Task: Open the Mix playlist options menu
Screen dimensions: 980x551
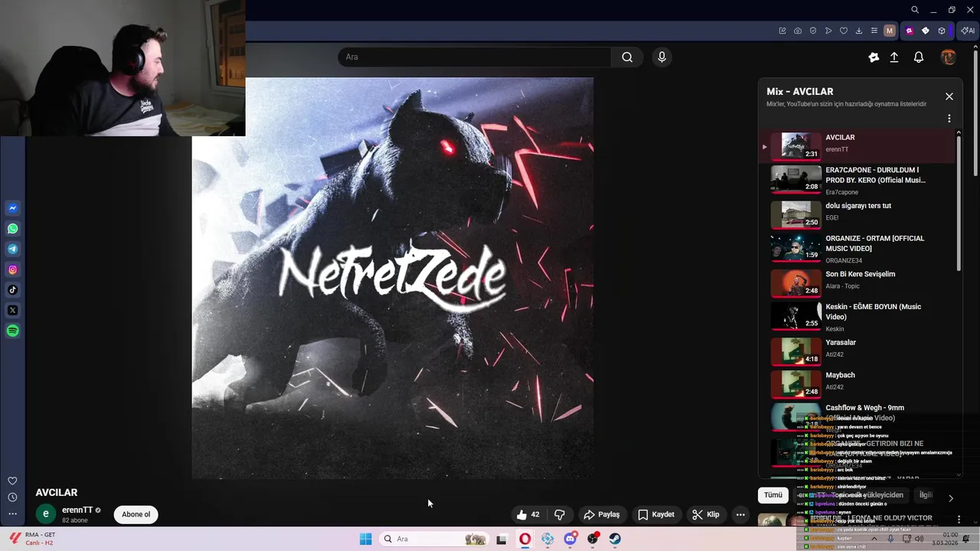Action: click(x=949, y=119)
